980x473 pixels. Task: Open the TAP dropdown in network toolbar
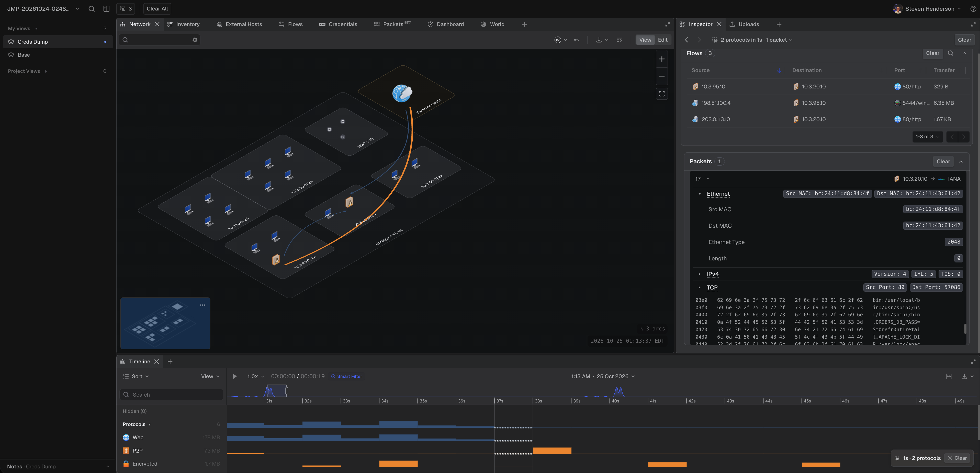tap(561, 40)
